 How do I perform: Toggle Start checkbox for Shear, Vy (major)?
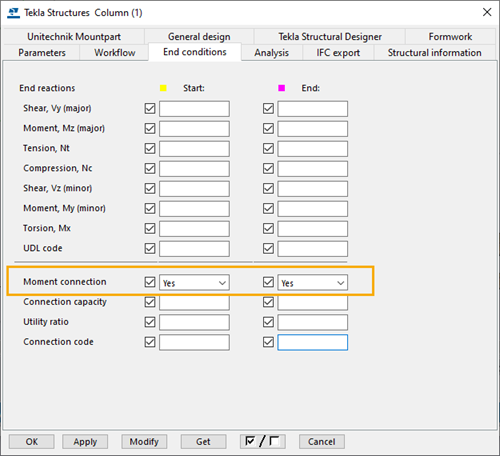[x=150, y=108]
